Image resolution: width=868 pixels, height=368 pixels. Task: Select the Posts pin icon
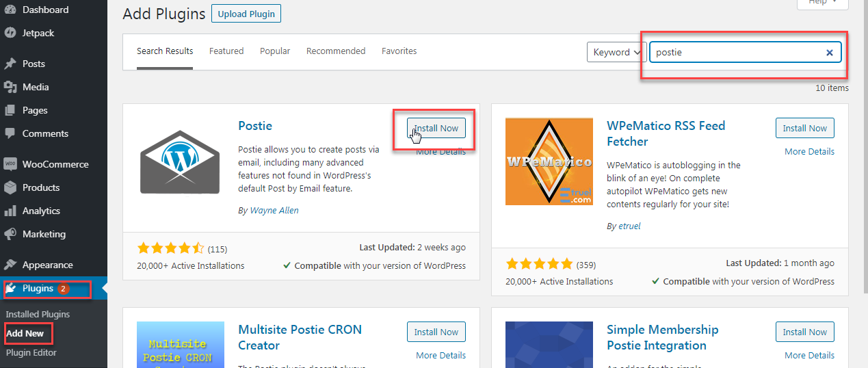pos(10,64)
